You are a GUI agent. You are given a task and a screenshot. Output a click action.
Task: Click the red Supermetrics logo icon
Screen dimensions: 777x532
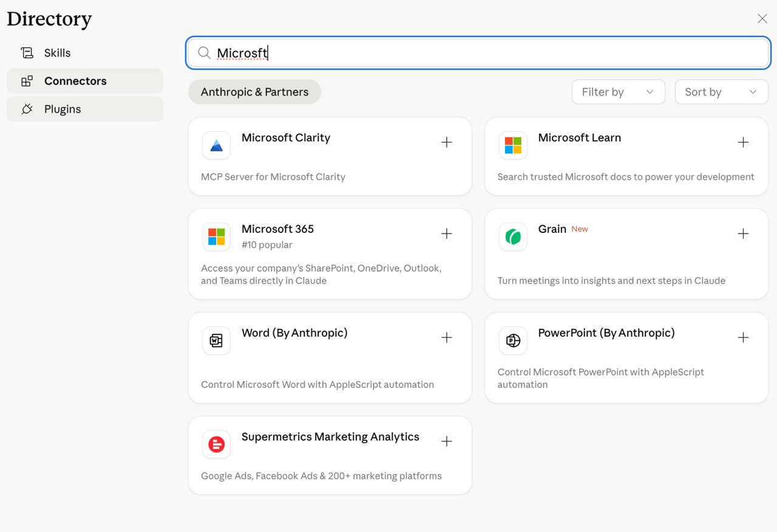pos(216,444)
